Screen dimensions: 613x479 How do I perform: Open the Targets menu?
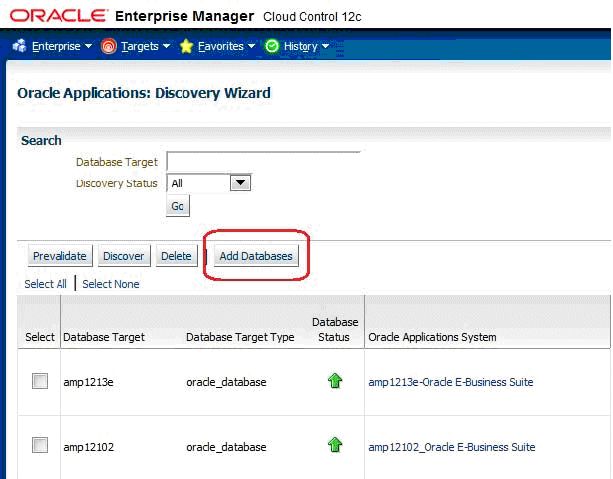tap(140, 46)
